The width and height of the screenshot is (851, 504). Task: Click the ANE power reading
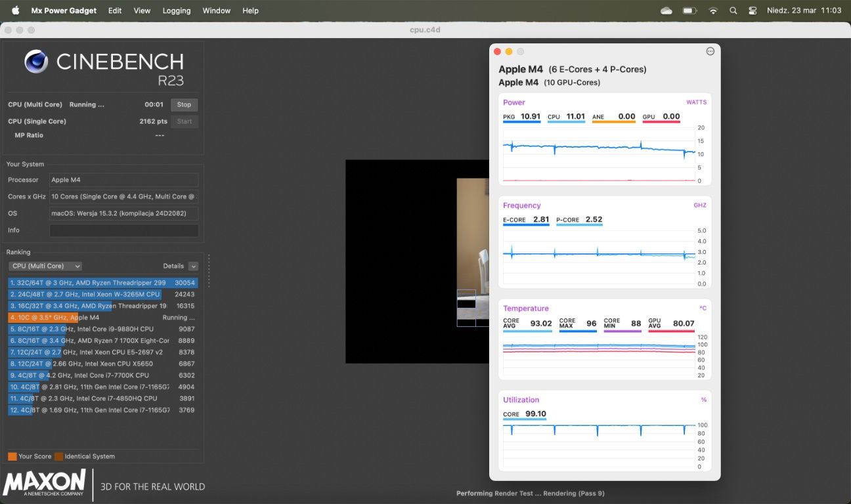(x=613, y=117)
